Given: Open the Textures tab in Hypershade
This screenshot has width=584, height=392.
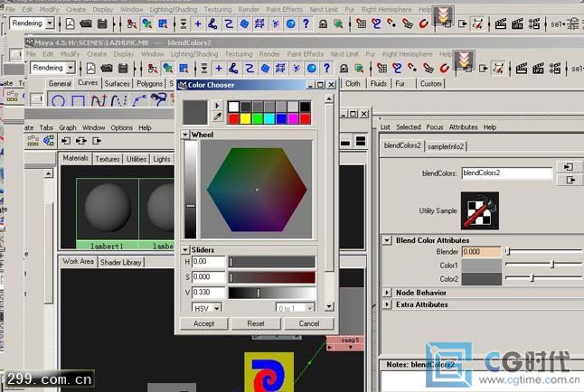Looking at the screenshot, I should [108, 159].
